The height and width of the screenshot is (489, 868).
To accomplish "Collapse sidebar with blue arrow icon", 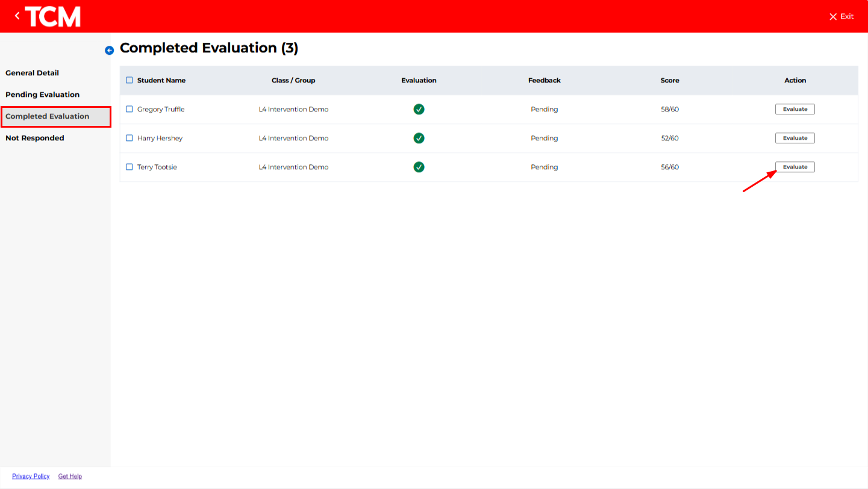I will 109,51.
